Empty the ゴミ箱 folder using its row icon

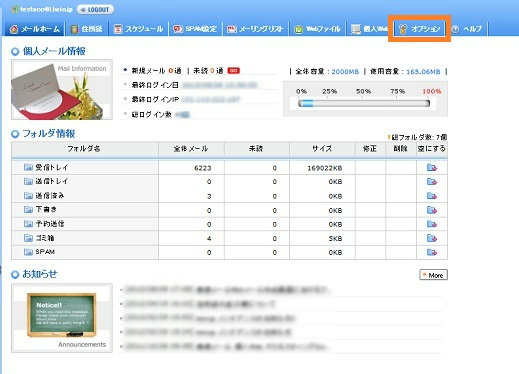click(432, 238)
